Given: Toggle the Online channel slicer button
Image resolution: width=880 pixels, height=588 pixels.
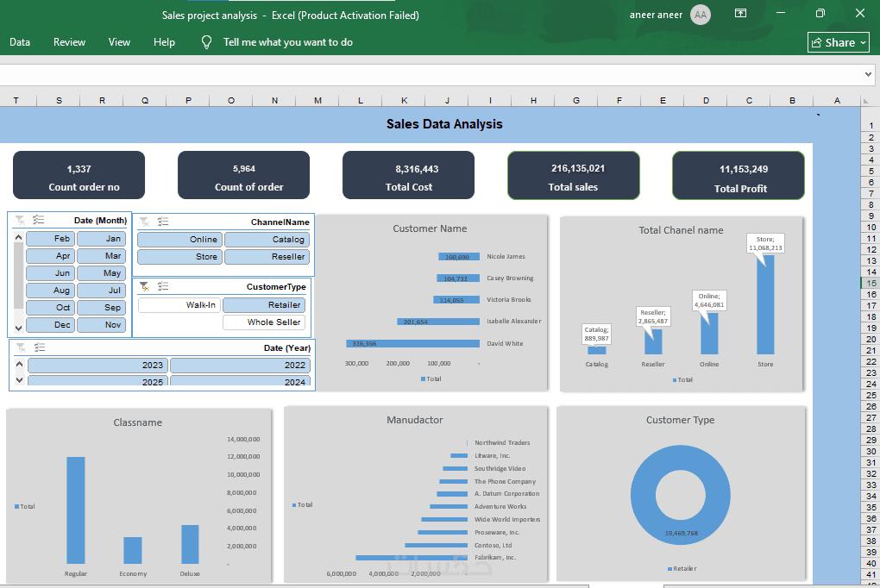Looking at the screenshot, I should tap(179, 239).
